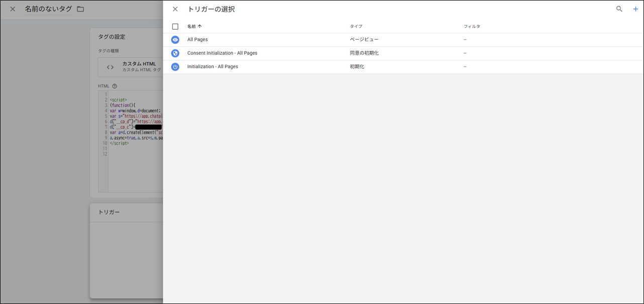This screenshot has width=644, height=304.
Task: Close the tag editor with X
Action: [13, 9]
